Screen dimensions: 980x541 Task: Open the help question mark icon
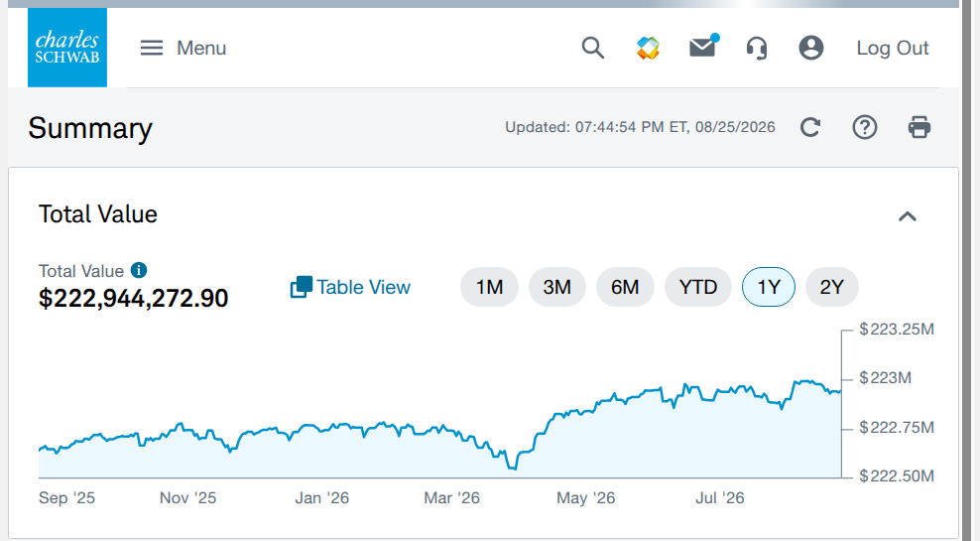click(x=865, y=128)
